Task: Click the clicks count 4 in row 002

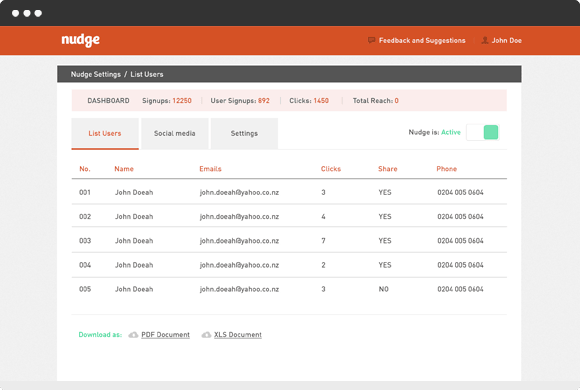Action: pyautogui.click(x=323, y=216)
